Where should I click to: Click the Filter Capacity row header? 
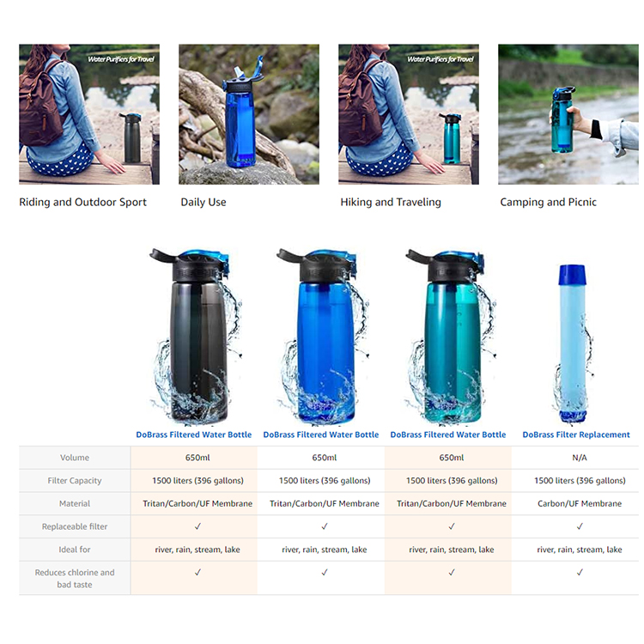tap(75, 481)
